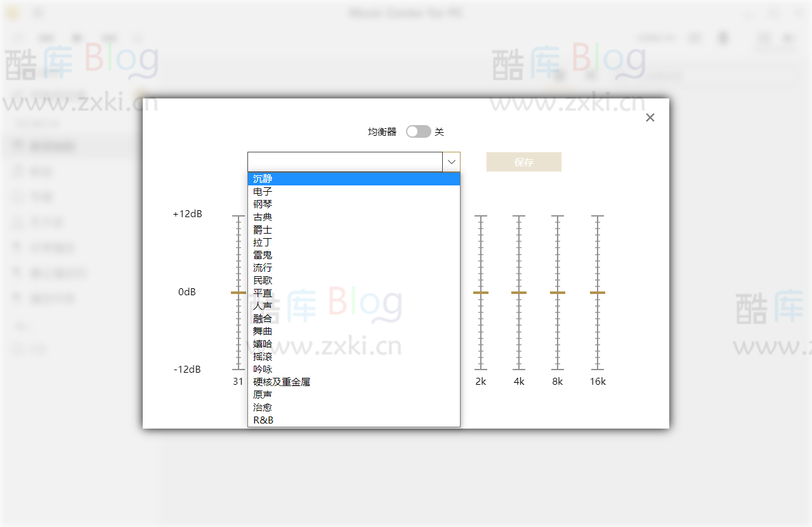Open the equalizer preset dropdown arrow
The height and width of the screenshot is (527, 812).
[x=451, y=162]
